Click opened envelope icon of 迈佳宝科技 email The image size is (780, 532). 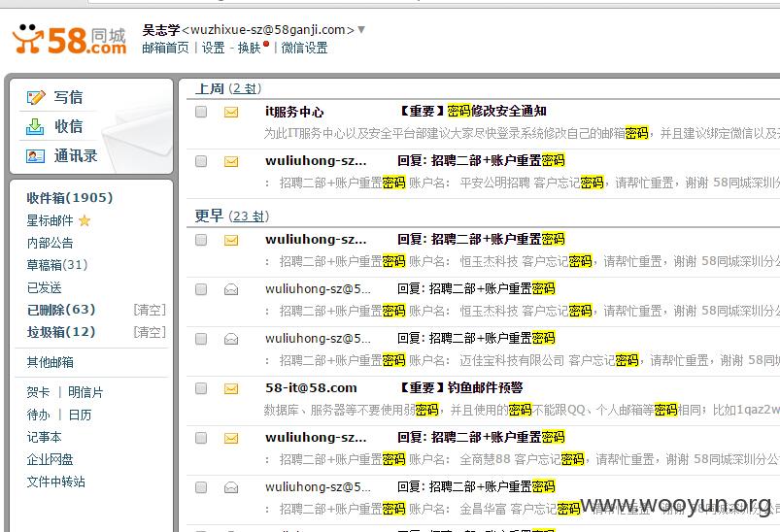[x=231, y=339]
